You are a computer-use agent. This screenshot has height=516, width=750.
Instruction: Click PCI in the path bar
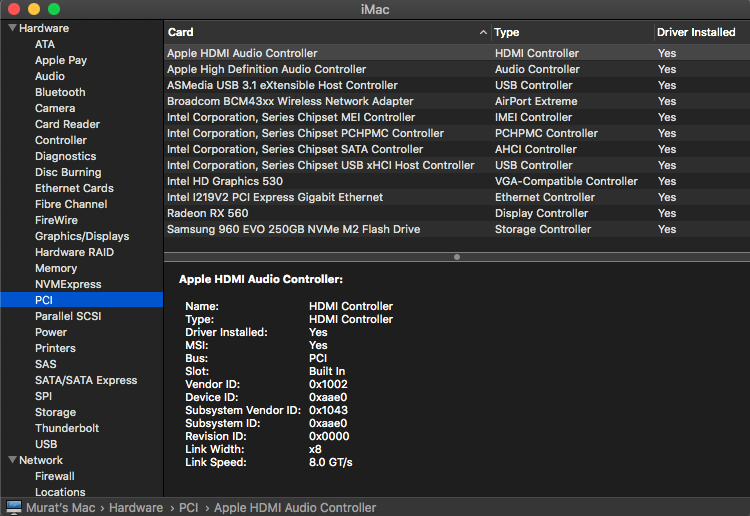pyautogui.click(x=188, y=507)
